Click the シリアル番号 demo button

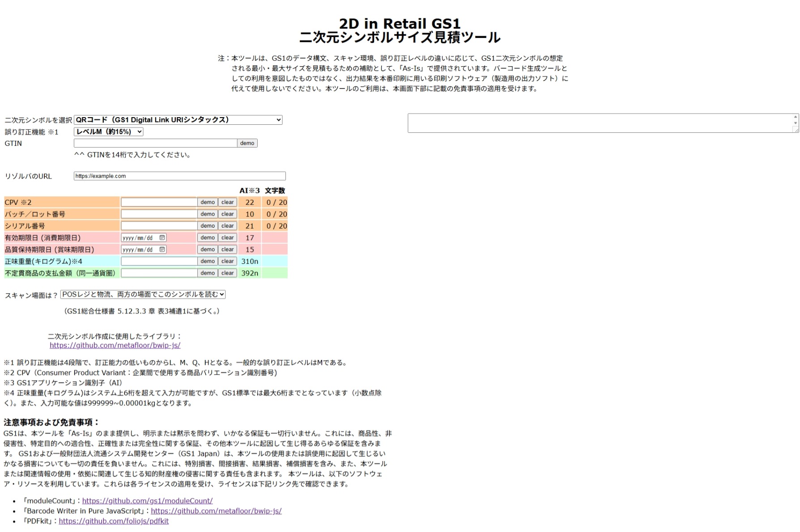207,226
